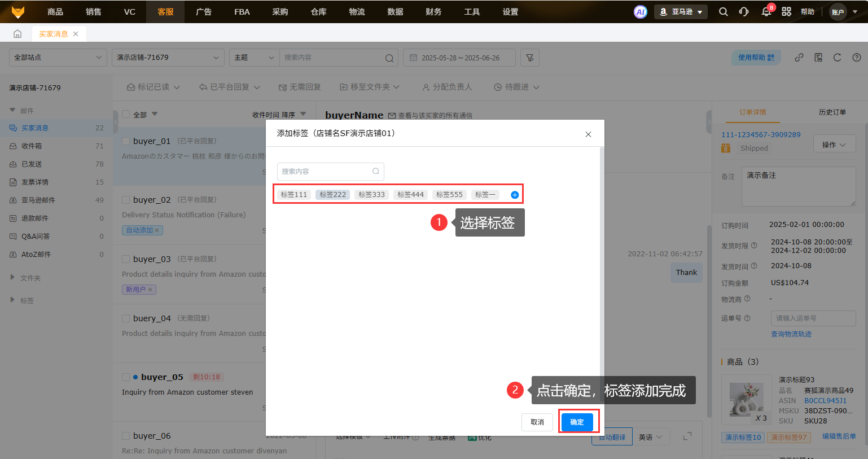868x459 pixels.
Task: Click the home icon tab
Action: point(17,34)
